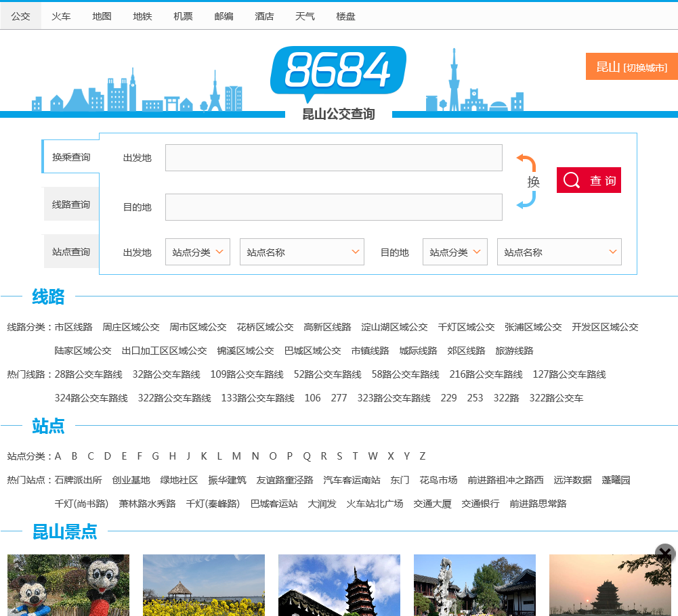678x616 pixels.
Task: Open the 253 route link
Action: click(475, 398)
